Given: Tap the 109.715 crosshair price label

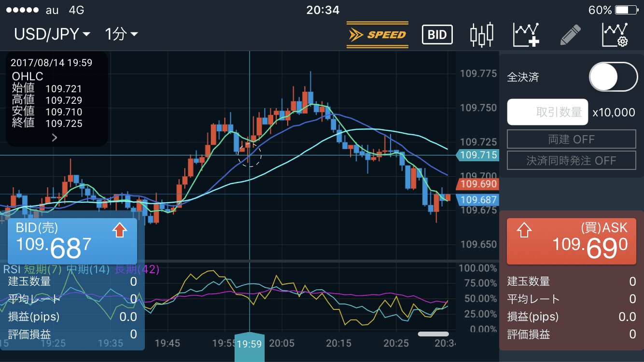Looking at the screenshot, I should click(476, 155).
